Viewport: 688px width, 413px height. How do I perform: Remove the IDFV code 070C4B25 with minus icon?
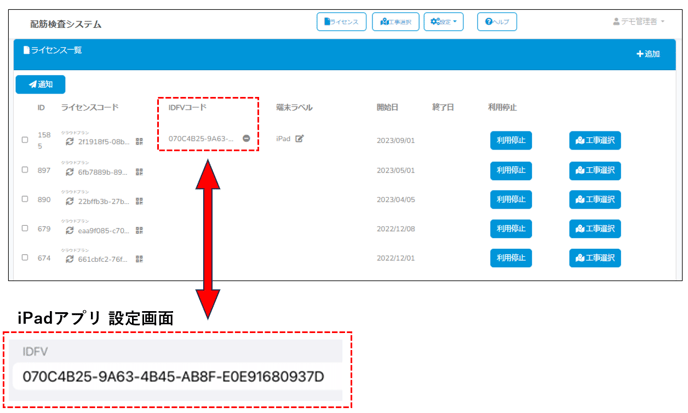[246, 139]
